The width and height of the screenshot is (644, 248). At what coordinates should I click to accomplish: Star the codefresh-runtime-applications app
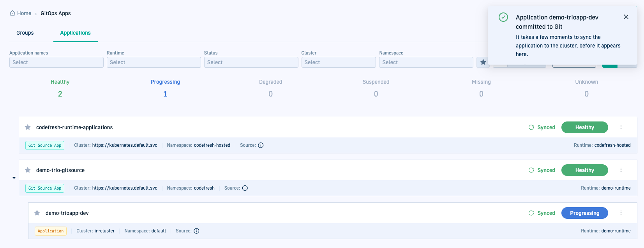point(28,127)
